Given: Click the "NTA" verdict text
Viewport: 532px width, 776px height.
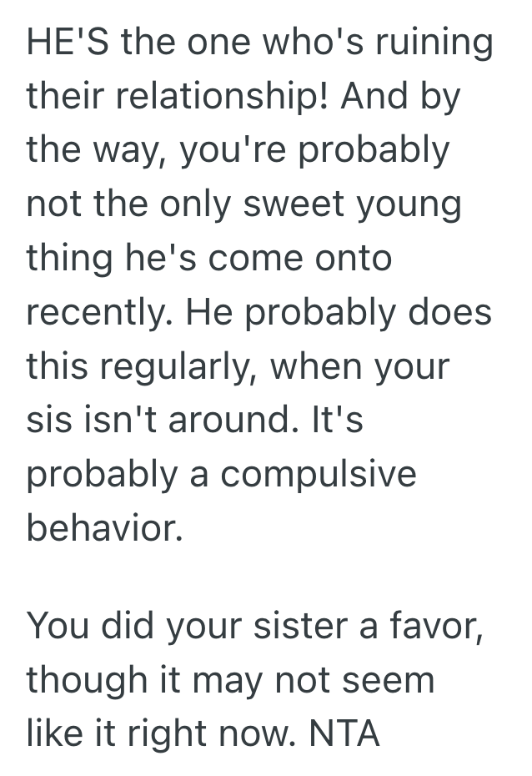Looking at the screenshot, I should 344,734.
